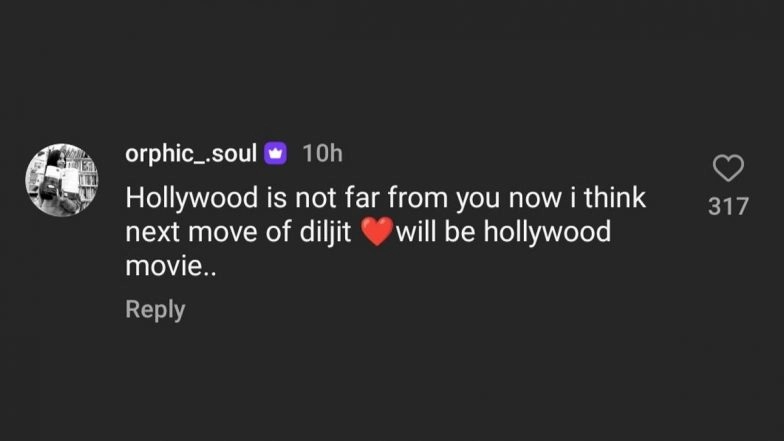Click "next move" in the comment text
Viewport: 784px width, 441px height.
[x=187, y=234]
